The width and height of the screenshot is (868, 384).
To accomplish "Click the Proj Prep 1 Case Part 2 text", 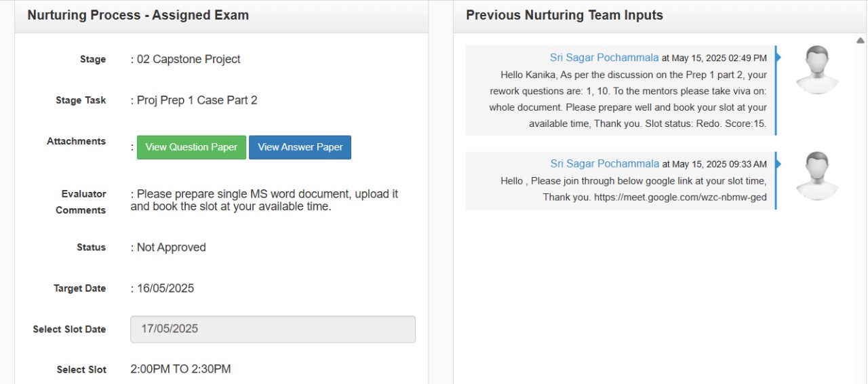I will click(197, 100).
